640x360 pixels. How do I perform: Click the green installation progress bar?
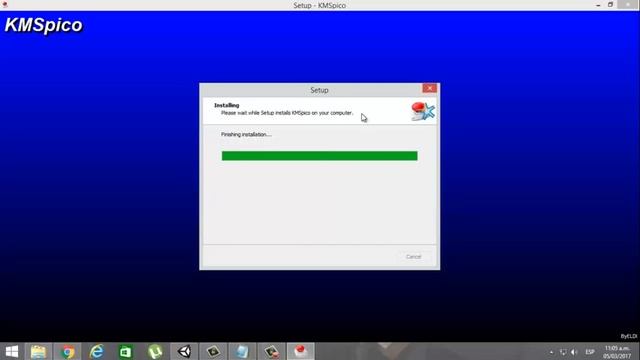click(x=320, y=156)
